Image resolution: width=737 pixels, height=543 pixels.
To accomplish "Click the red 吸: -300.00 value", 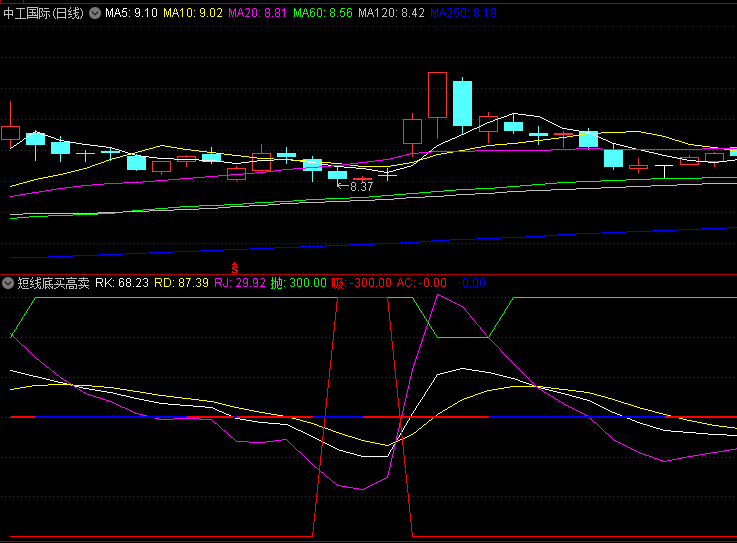I will coord(361,283).
